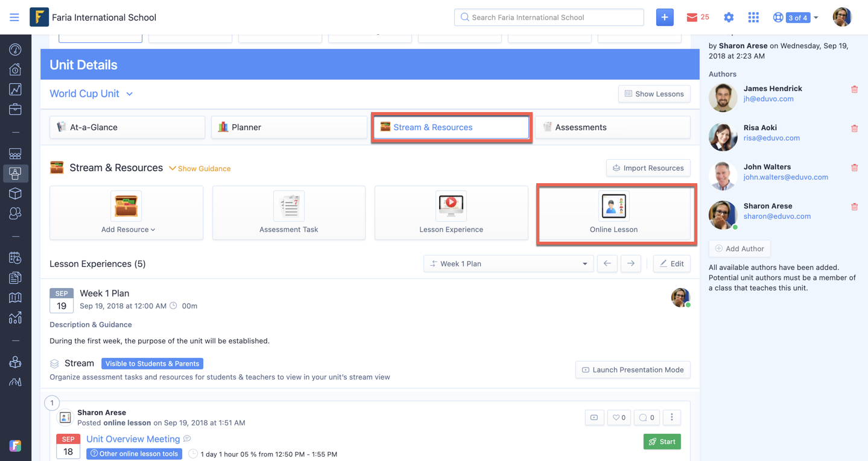
Task: Open the user profile avatar menu
Action: pyautogui.click(x=842, y=17)
